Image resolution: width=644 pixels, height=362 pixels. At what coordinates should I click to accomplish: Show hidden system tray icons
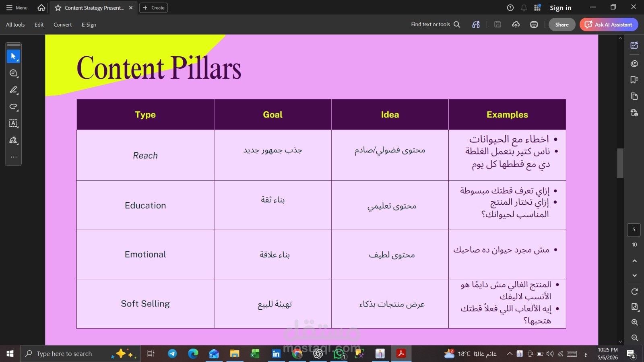[x=510, y=354]
